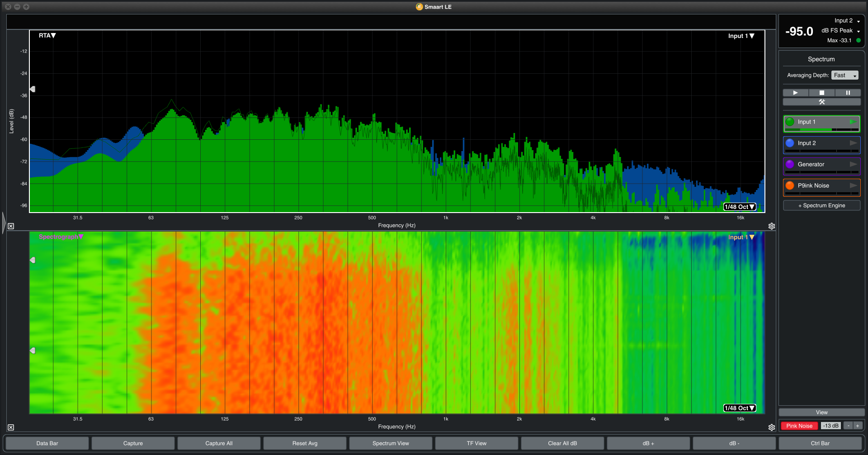Screen dimensions: 868x455
Task: Click the blue Input 2 color dot
Action: pos(790,143)
